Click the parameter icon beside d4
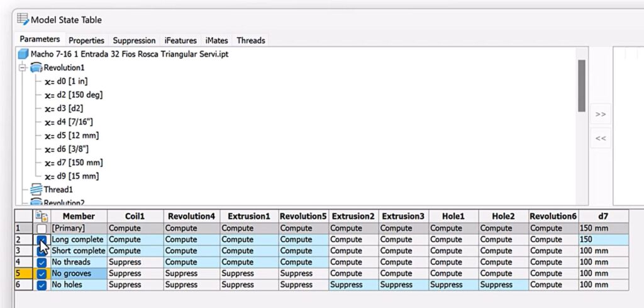The image size is (644, 308). tap(50, 122)
